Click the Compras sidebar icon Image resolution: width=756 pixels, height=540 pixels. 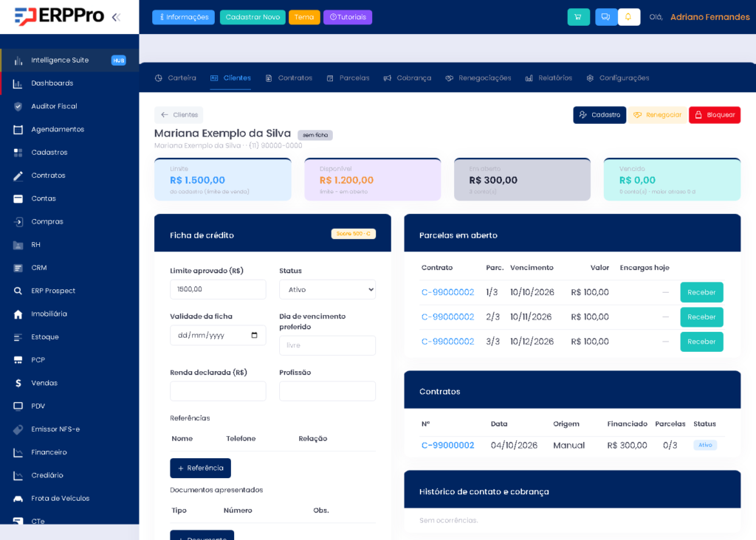(x=18, y=221)
